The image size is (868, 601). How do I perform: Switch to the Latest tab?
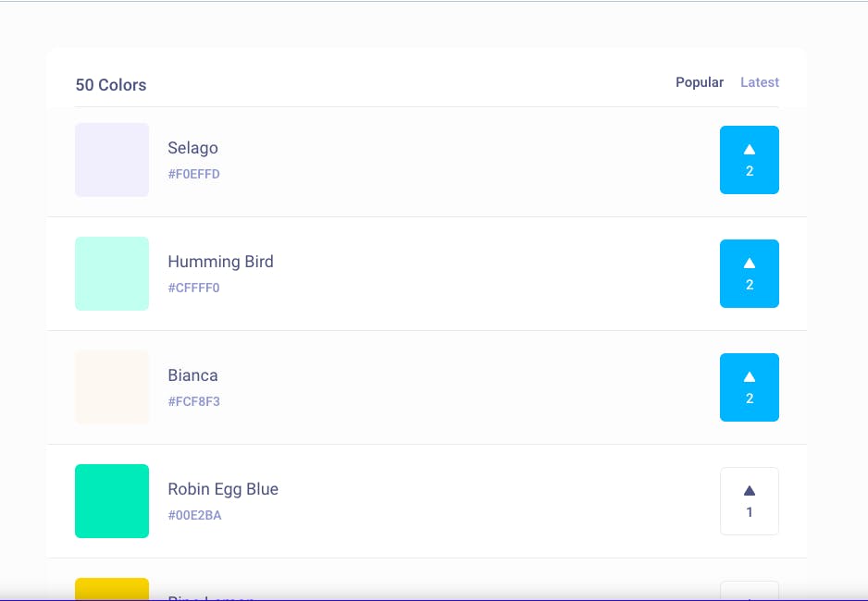pyautogui.click(x=760, y=82)
